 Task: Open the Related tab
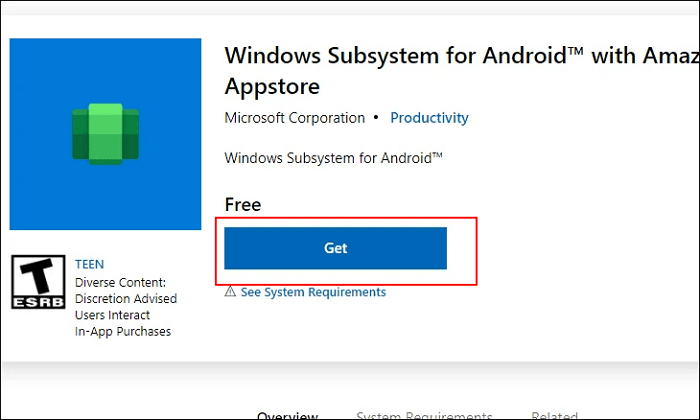[x=553, y=414]
